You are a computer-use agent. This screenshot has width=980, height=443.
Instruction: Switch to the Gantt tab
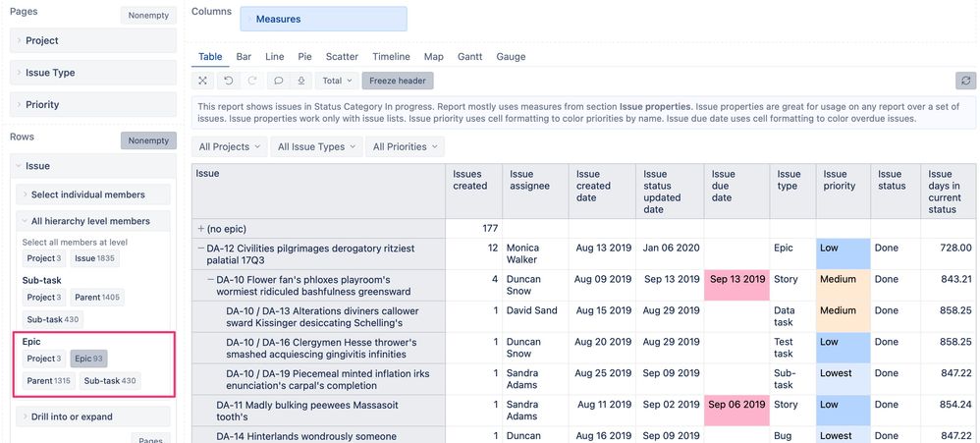click(x=470, y=57)
